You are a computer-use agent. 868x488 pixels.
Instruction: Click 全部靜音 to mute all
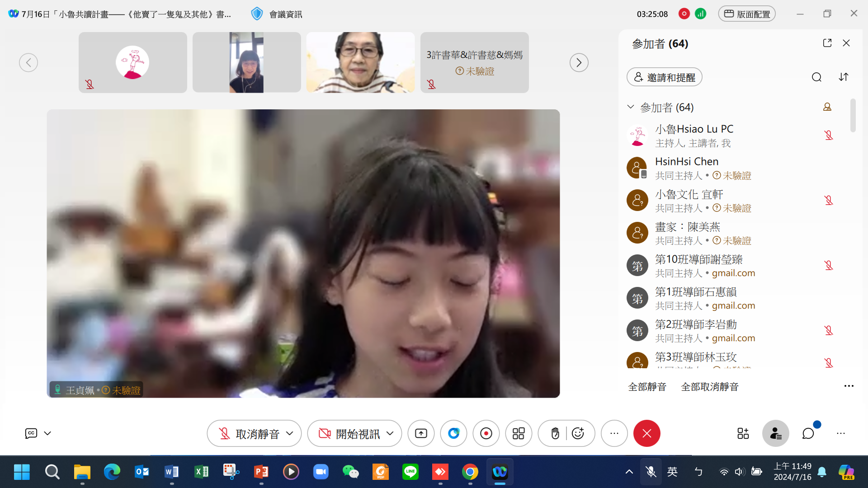[x=647, y=387]
